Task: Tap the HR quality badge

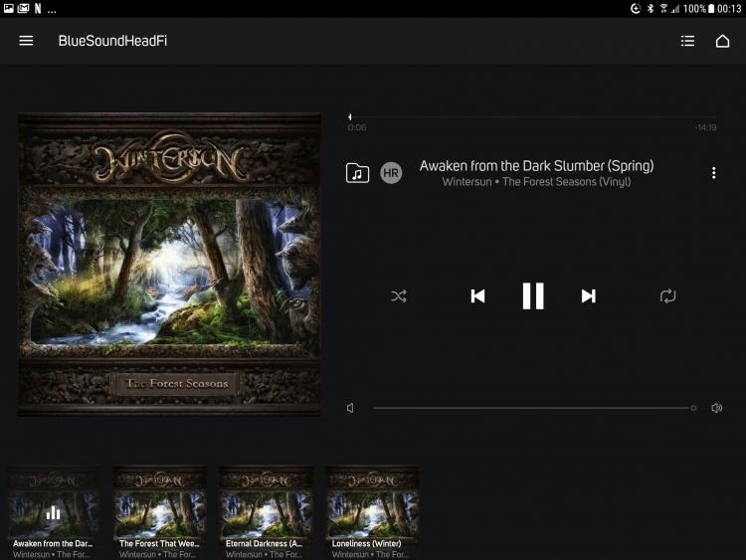Action: (x=391, y=173)
